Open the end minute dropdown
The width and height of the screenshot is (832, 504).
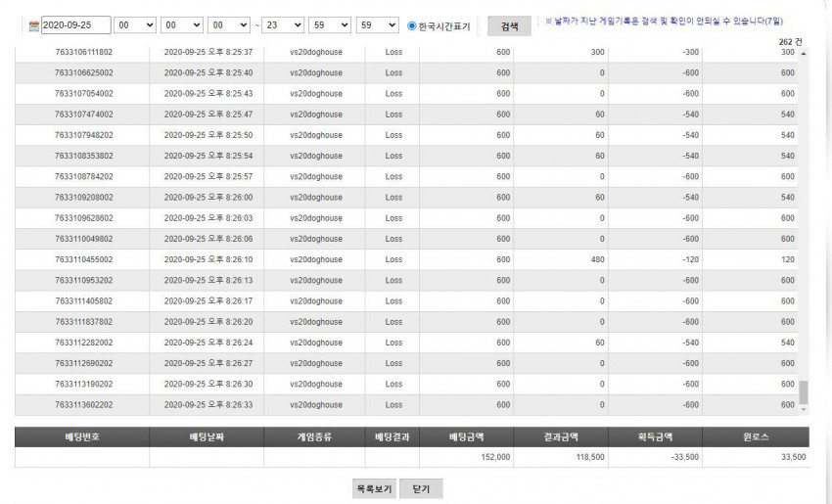[x=330, y=24]
